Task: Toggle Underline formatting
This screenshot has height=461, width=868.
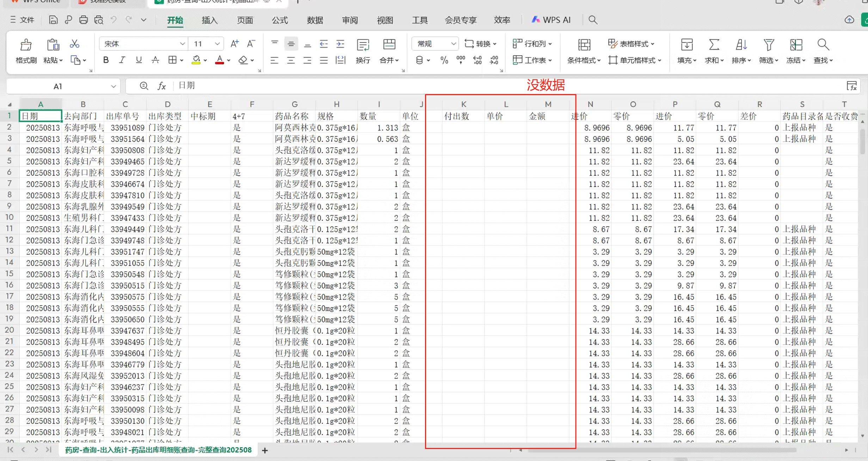Action: click(138, 60)
